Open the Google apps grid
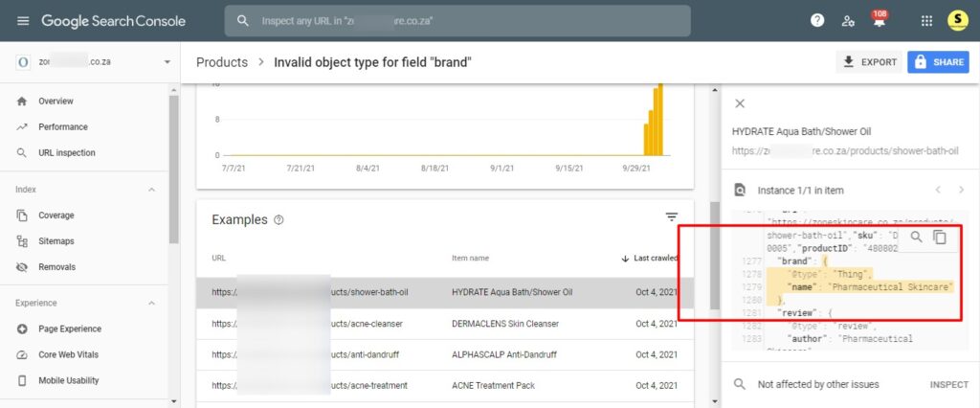Viewport: 980px width, 408px height. coord(926,21)
